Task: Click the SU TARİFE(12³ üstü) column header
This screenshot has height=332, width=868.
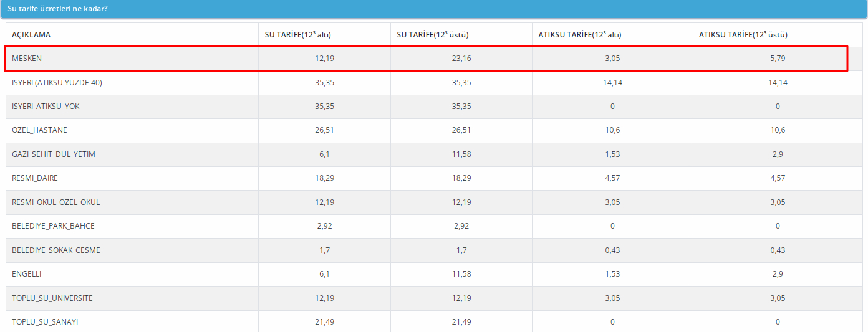Action: (x=433, y=35)
